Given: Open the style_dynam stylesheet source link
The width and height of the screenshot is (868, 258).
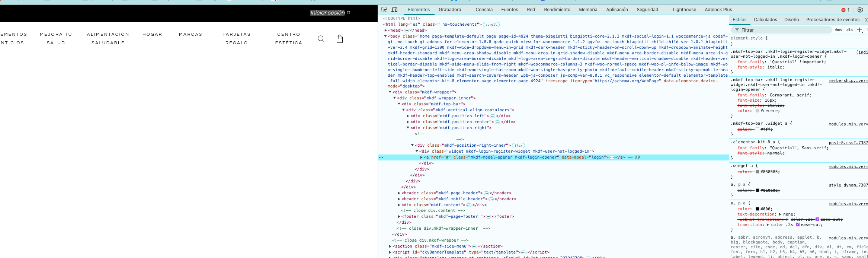Looking at the screenshot, I should coord(848,185).
